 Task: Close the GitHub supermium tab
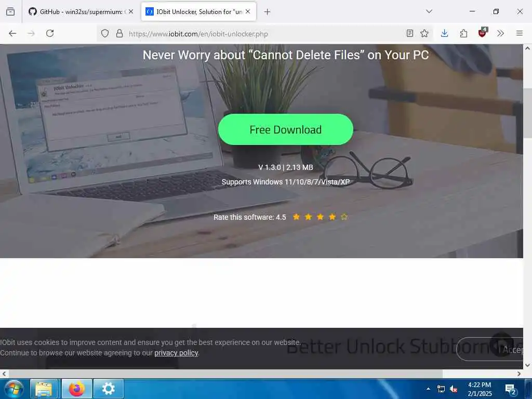coord(131,11)
